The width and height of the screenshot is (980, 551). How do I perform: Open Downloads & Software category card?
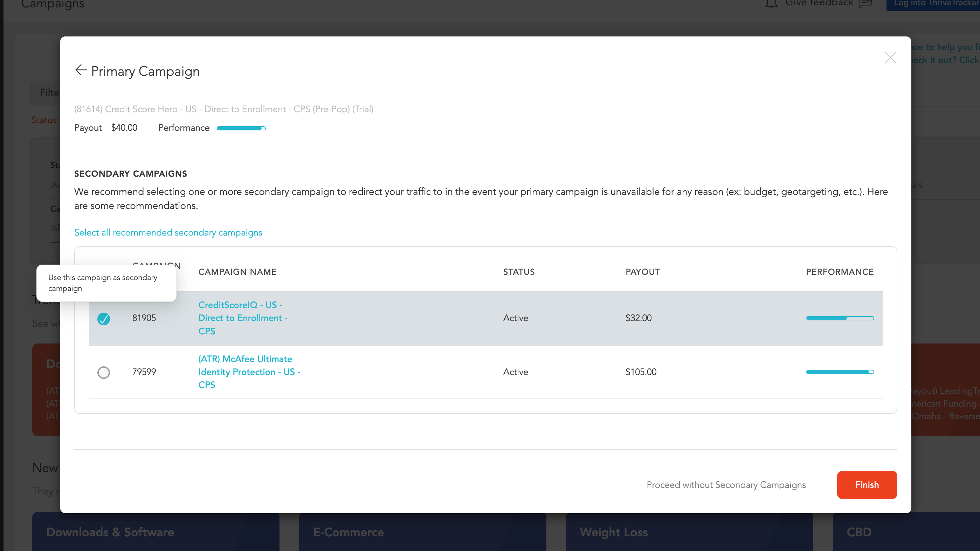tap(156, 532)
